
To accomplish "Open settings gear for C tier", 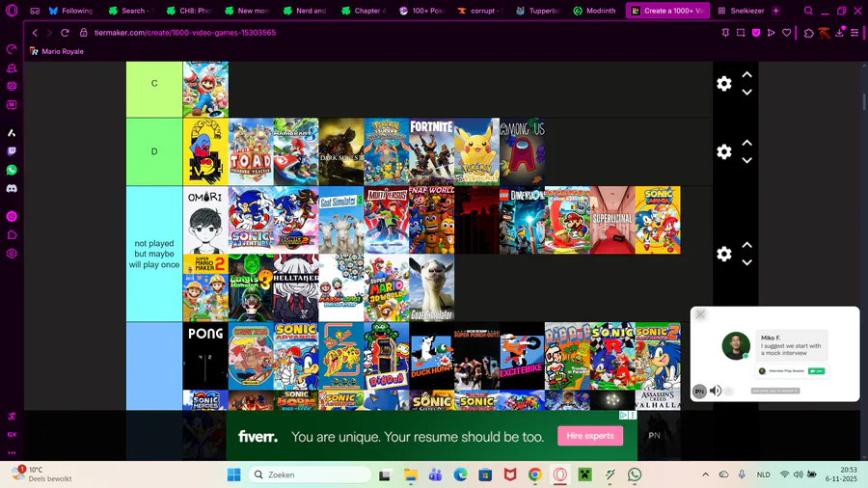I will [x=724, y=84].
